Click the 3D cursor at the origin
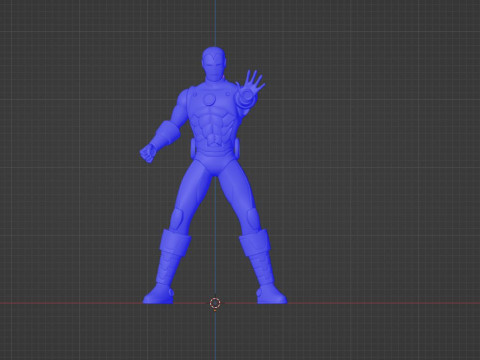This screenshot has height=360, width=480. coord(215,303)
